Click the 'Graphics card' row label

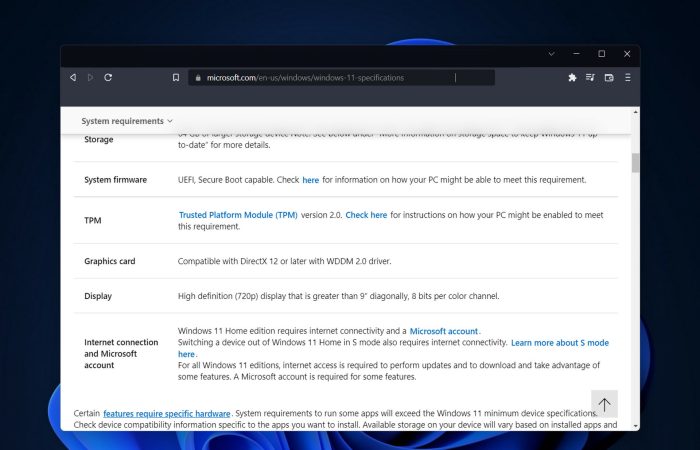click(x=109, y=261)
